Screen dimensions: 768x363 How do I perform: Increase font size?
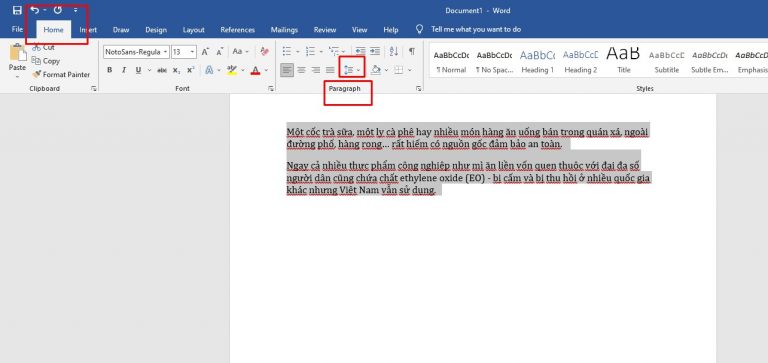pyautogui.click(x=206, y=51)
